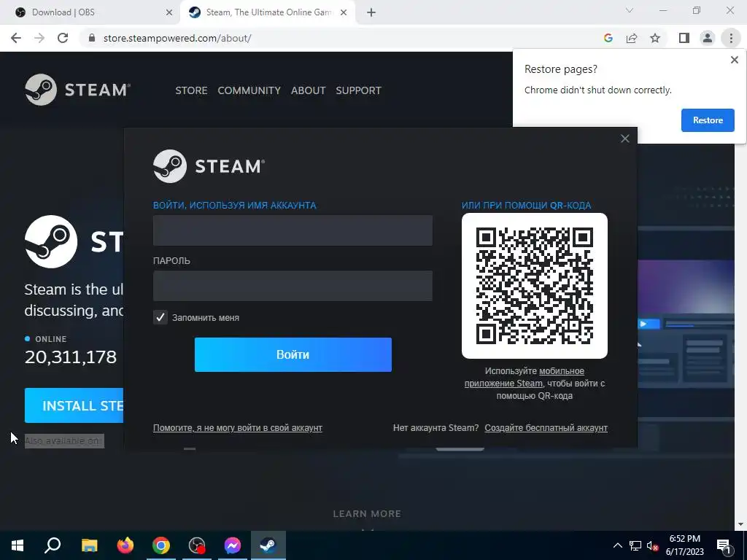Viewport: 747px width, 560px height.
Task: Open the STORE menu
Action: (x=191, y=90)
